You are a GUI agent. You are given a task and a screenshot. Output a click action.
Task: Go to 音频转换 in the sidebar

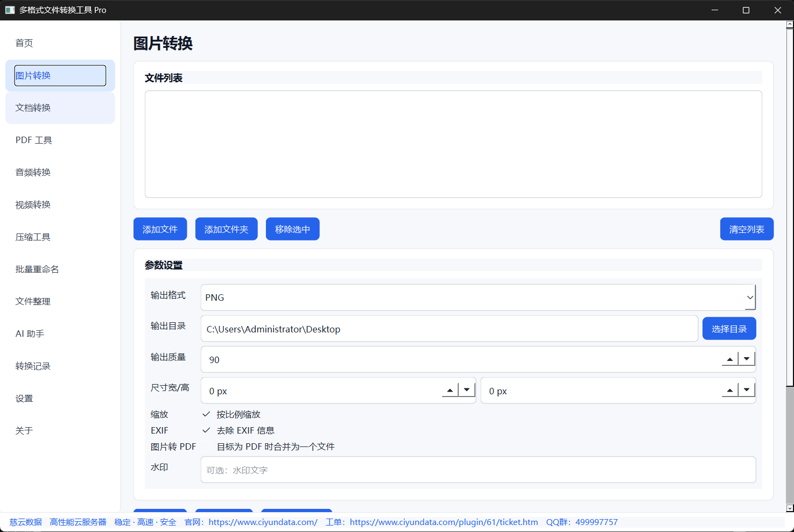60,172
